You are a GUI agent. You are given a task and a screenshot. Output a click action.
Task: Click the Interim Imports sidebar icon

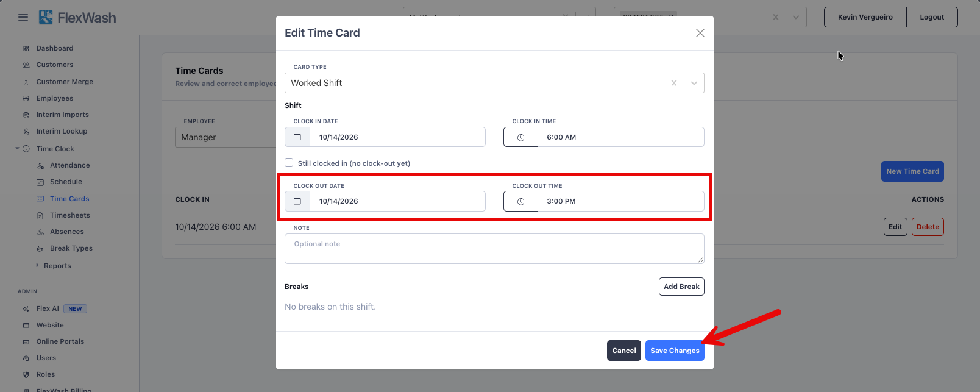click(x=26, y=115)
